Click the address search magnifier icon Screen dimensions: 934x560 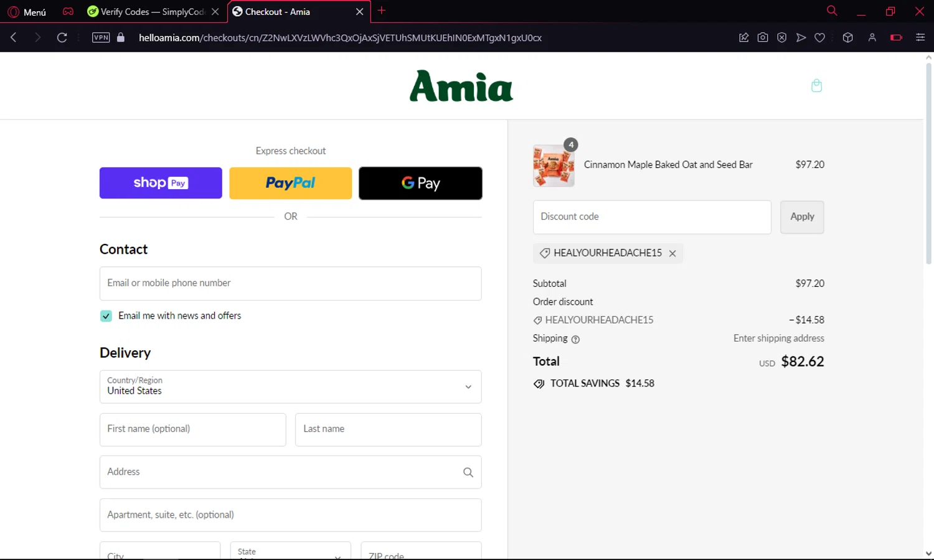[468, 472]
